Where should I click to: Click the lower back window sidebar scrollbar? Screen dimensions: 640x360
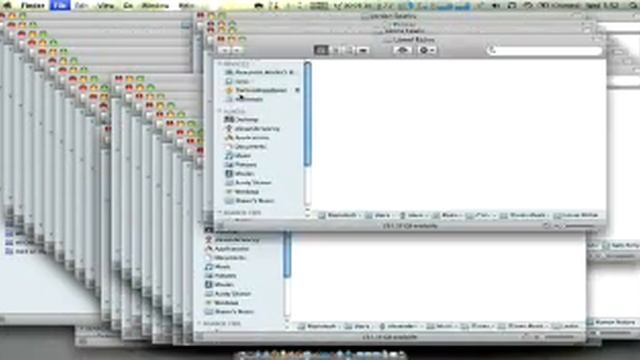(287, 255)
